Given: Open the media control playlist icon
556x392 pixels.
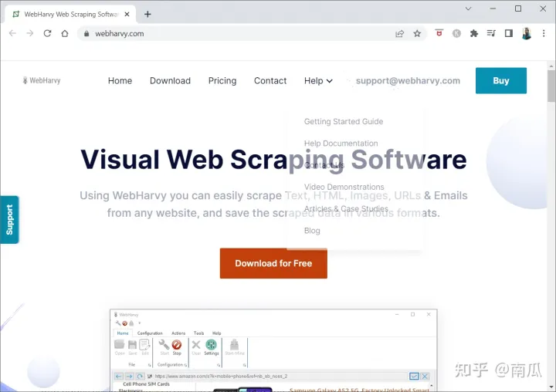Looking at the screenshot, I should pos(491,33).
